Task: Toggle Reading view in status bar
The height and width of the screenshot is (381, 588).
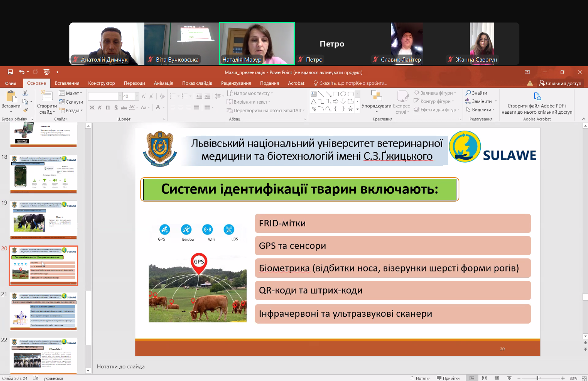Action: 497,378
